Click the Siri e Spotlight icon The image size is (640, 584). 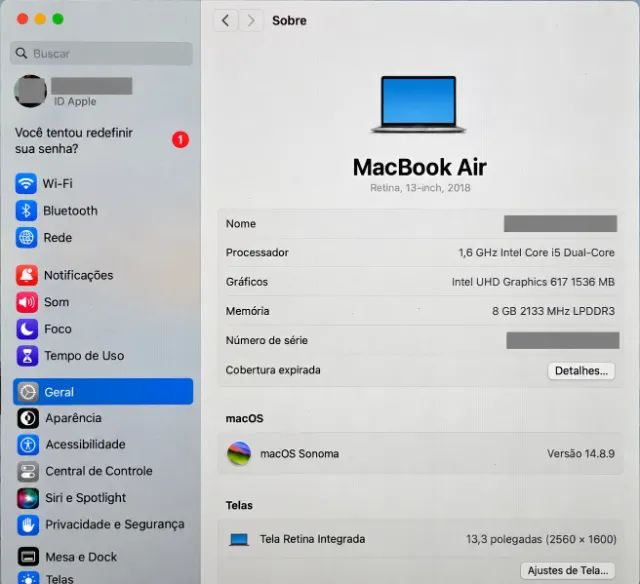28,498
